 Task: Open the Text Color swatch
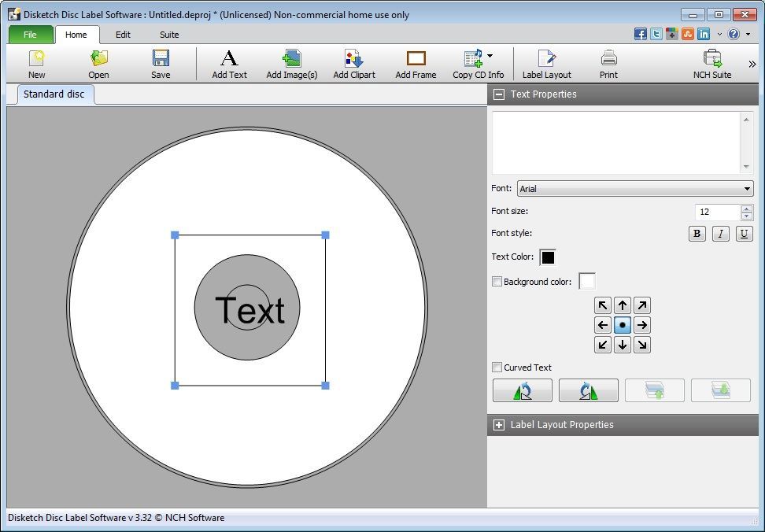[x=547, y=257]
